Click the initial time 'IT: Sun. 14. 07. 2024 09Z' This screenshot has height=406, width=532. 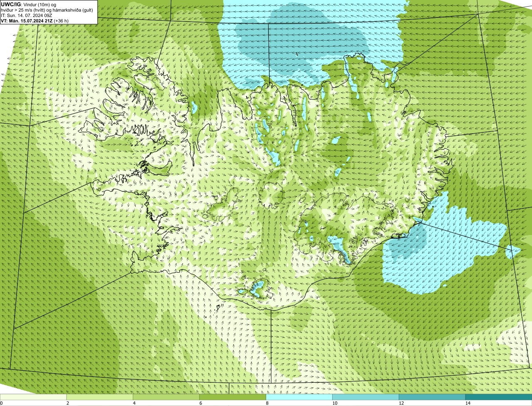click(x=26, y=15)
